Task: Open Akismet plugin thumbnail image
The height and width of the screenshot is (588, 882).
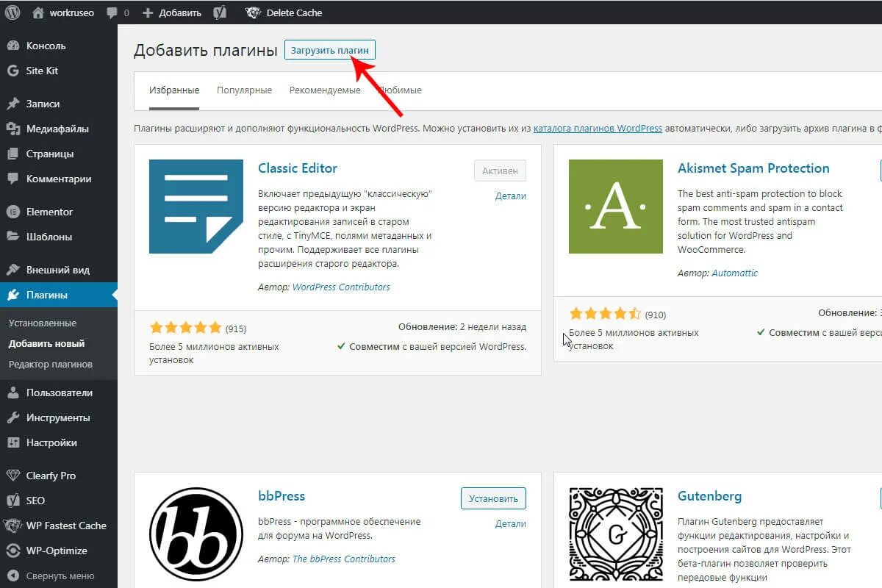Action: 616,207
